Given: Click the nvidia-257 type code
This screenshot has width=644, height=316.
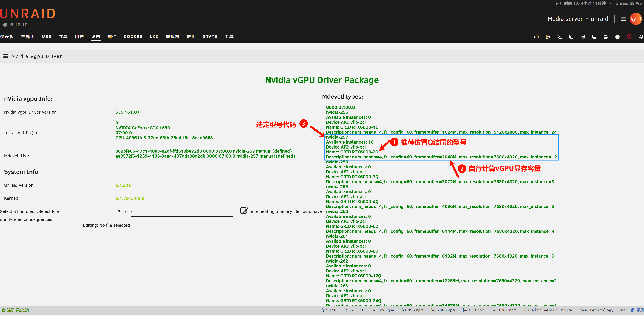Looking at the screenshot, I should click(x=337, y=137).
